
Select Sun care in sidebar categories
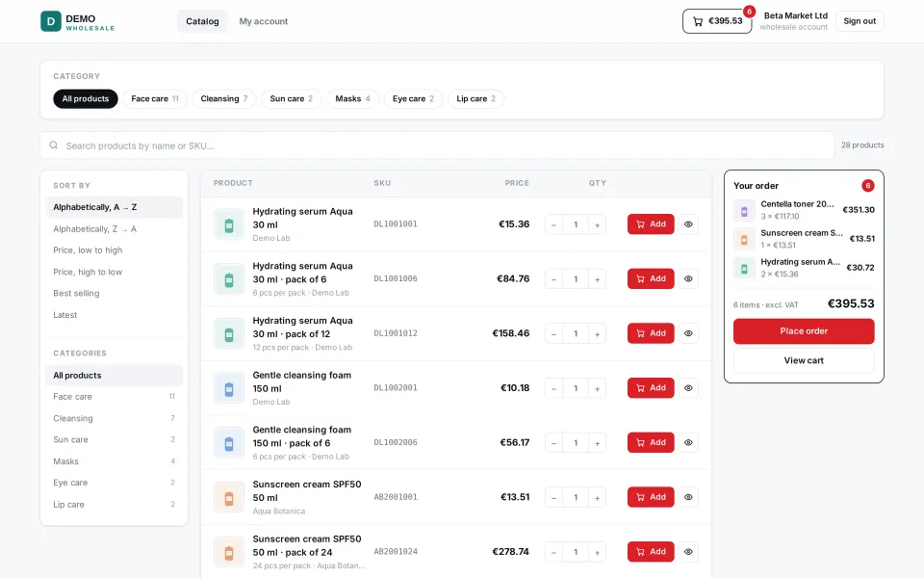coord(115,439)
